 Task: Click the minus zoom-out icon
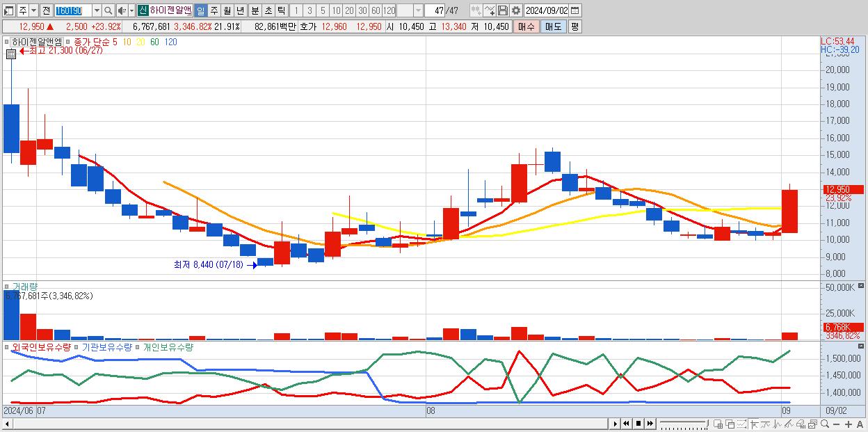(x=837, y=424)
